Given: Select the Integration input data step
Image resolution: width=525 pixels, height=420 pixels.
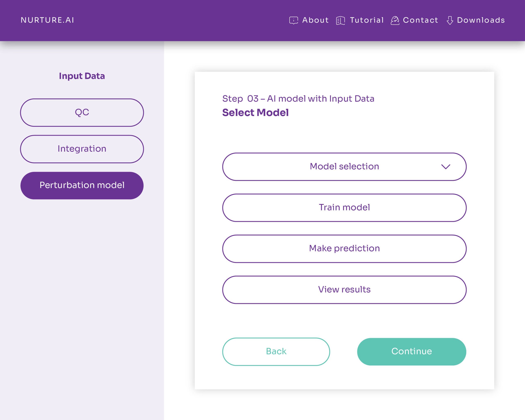Looking at the screenshot, I should pos(82,149).
